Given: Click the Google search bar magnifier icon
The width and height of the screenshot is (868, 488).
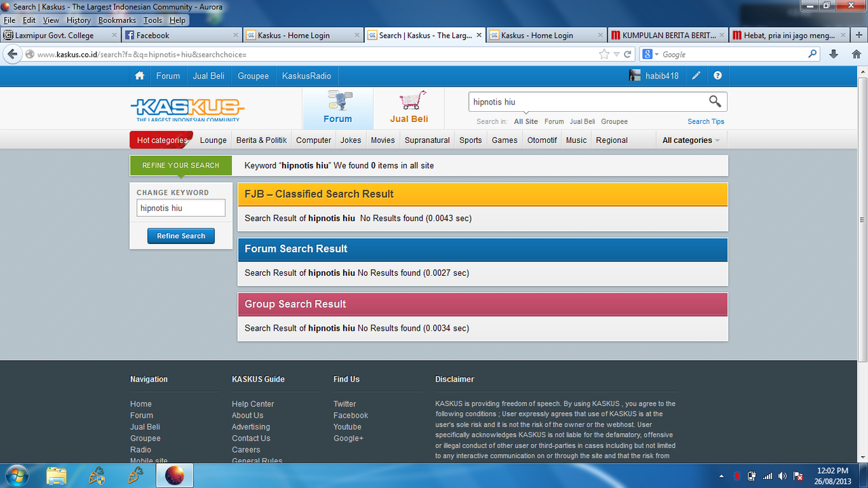Looking at the screenshot, I should point(813,54).
